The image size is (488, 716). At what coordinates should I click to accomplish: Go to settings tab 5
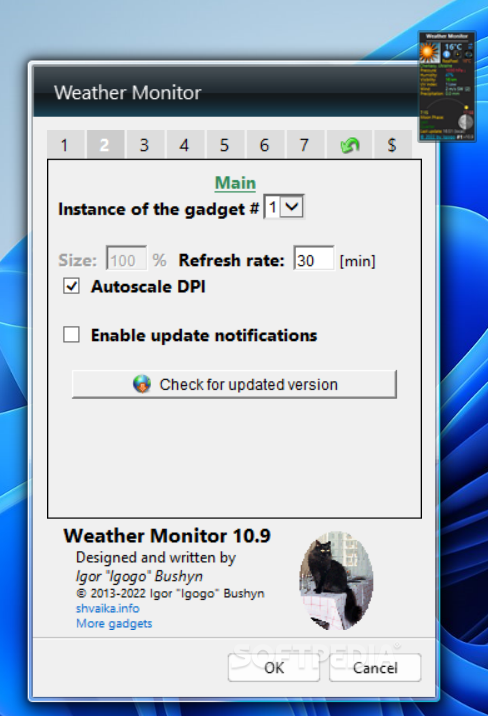pos(225,145)
